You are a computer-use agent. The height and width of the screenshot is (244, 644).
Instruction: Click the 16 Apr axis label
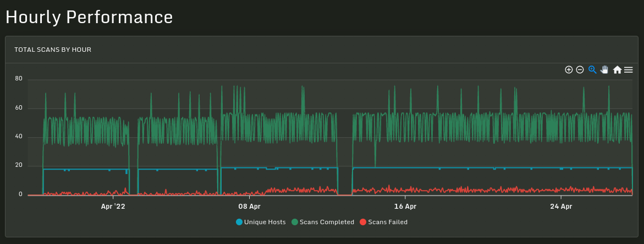405,207
